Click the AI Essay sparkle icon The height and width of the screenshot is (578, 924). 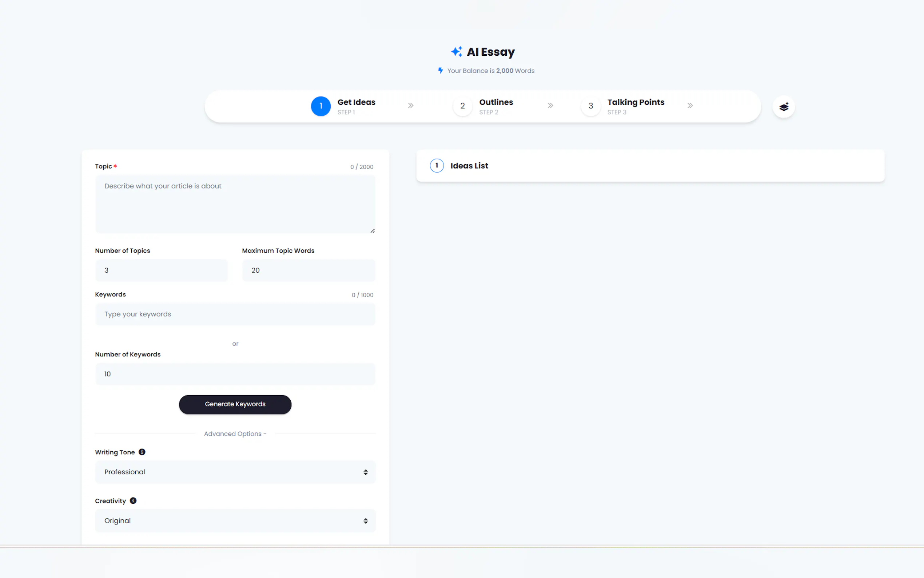click(457, 52)
